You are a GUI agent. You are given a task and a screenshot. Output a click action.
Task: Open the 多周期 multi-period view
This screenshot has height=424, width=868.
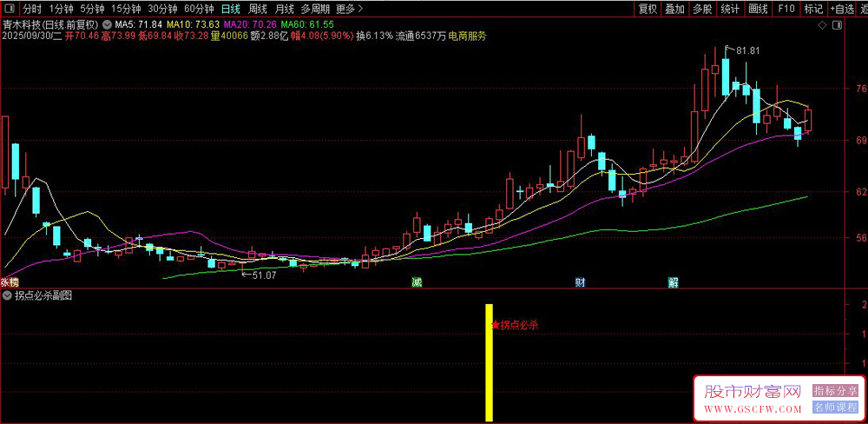tap(316, 9)
